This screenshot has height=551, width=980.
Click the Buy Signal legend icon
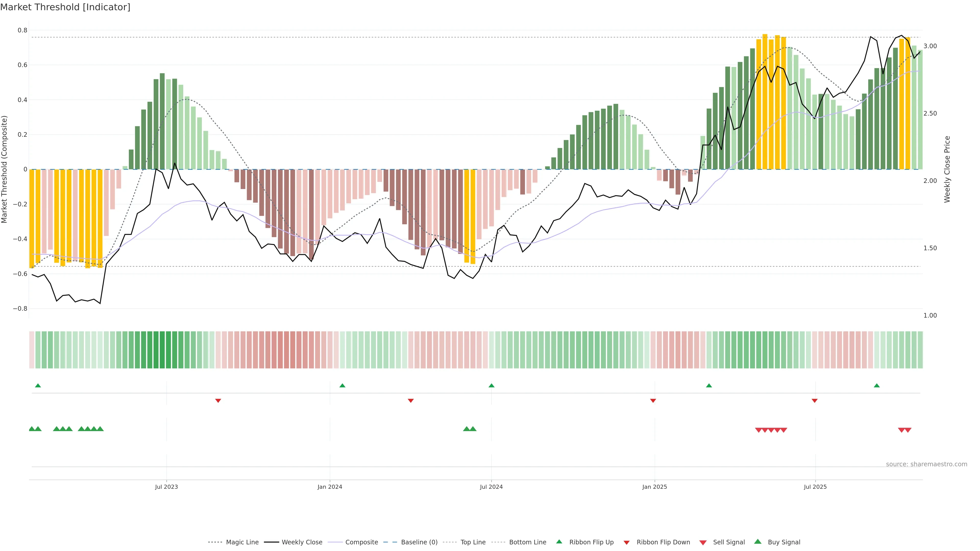click(757, 542)
